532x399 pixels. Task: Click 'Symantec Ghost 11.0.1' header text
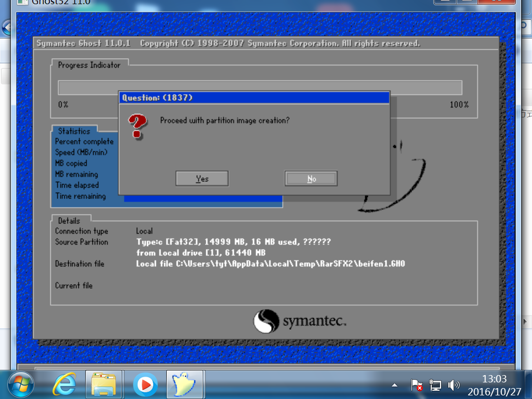coord(84,43)
